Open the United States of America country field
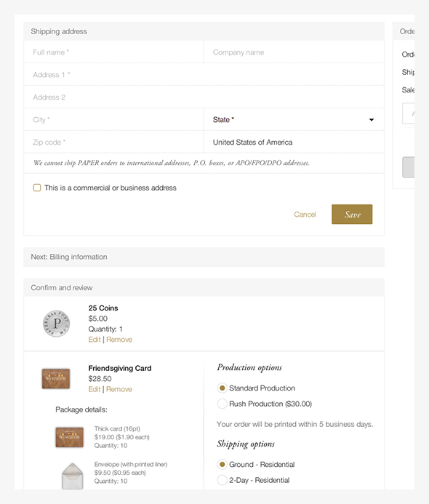Viewport: 429px width, 504px height. (294, 142)
